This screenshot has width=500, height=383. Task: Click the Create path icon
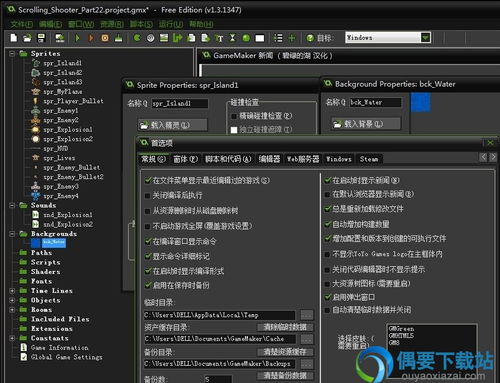coord(177,38)
